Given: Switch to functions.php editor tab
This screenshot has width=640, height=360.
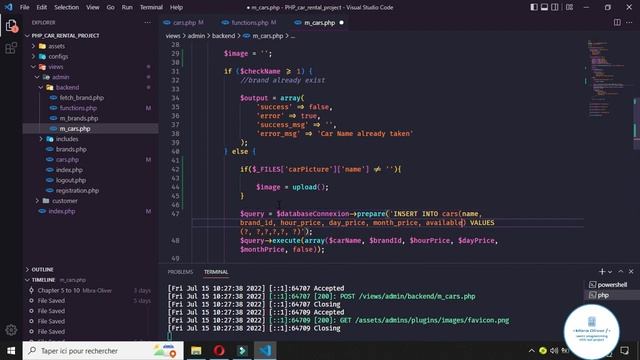Looking at the screenshot, I should pos(250,23).
